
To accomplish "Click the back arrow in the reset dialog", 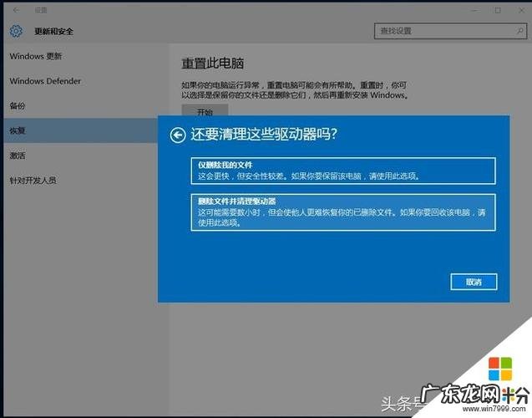I will (177, 135).
